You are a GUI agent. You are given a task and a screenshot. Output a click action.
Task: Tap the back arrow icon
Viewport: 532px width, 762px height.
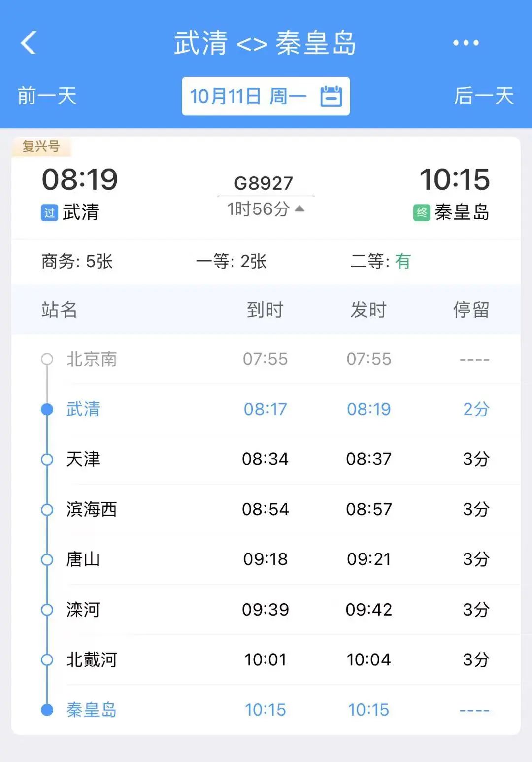point(29,43)
